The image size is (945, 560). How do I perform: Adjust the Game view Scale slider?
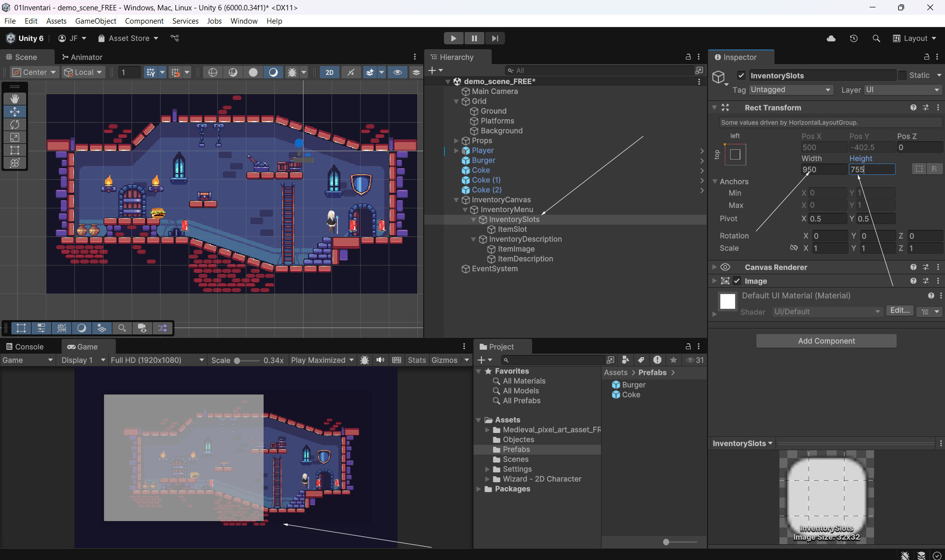(x=237, y=361)
